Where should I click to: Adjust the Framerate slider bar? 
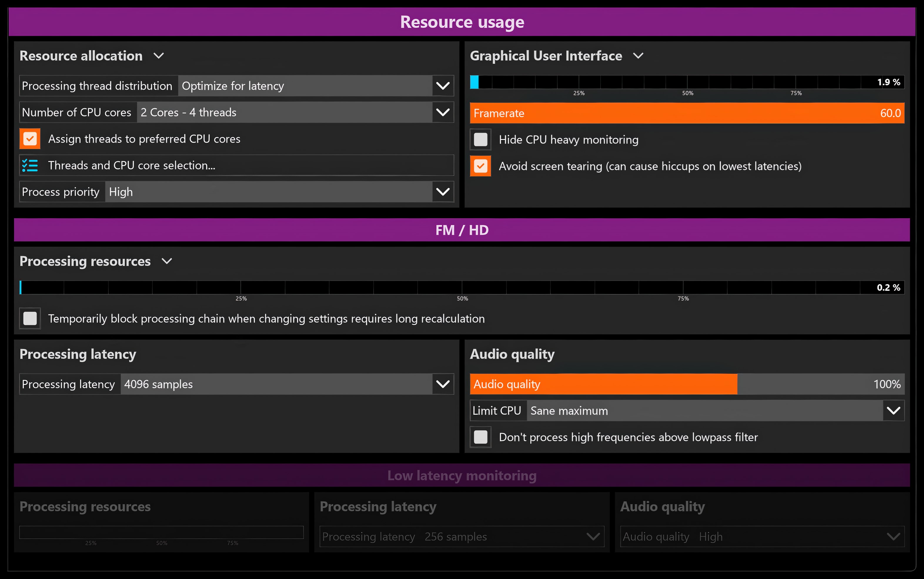pyautogui.click(x=687, y=113)
